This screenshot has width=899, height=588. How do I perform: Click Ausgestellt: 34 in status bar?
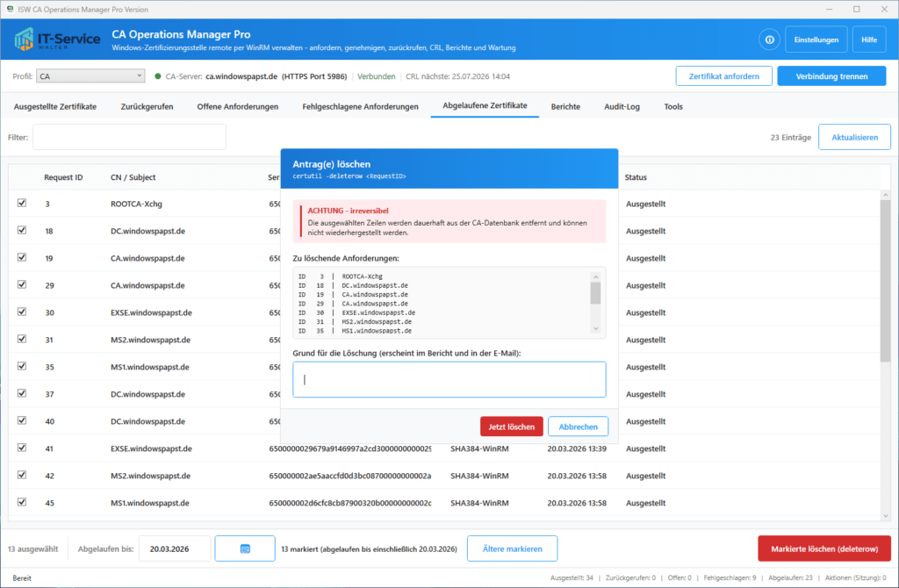572,577
